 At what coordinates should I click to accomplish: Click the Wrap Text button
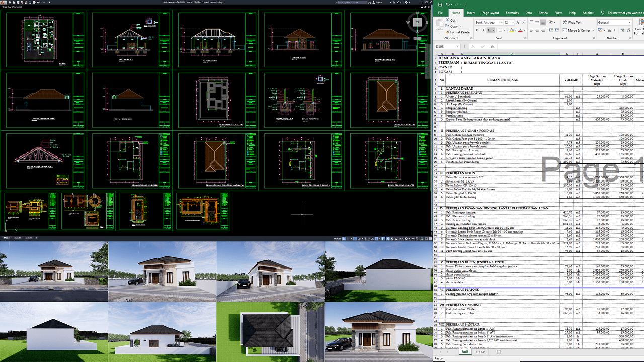(572, 22)
